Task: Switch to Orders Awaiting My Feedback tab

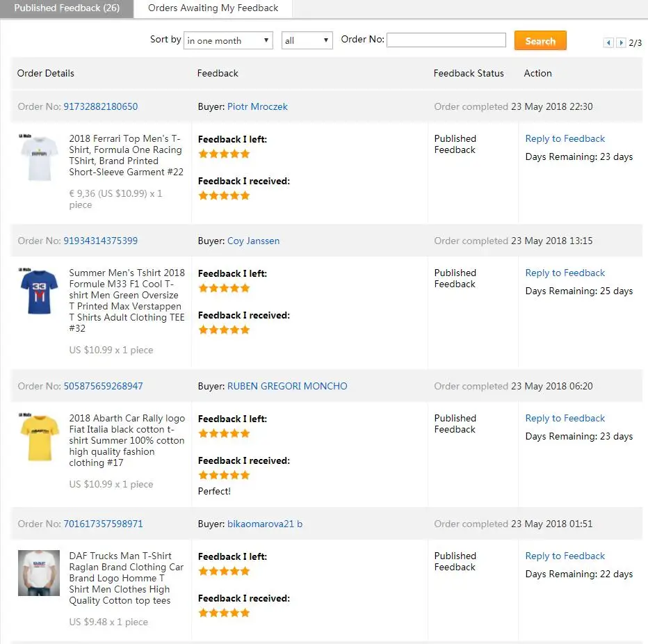Action: 213,8
